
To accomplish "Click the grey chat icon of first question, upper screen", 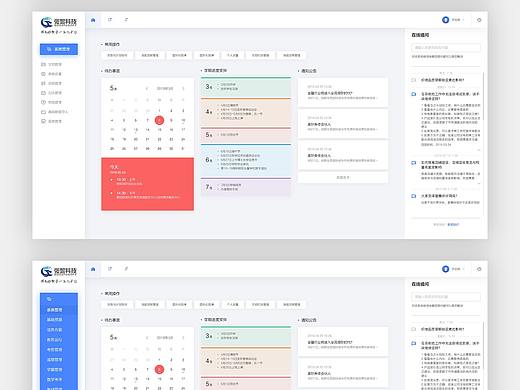I will [414, 80].
